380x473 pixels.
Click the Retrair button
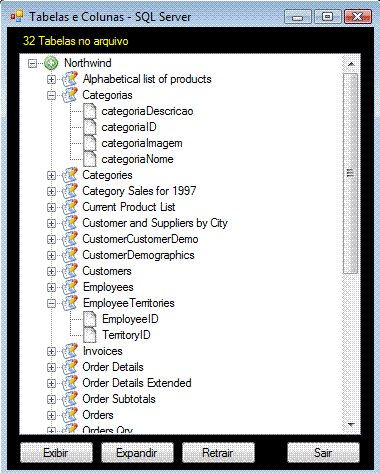pos(218,453)
